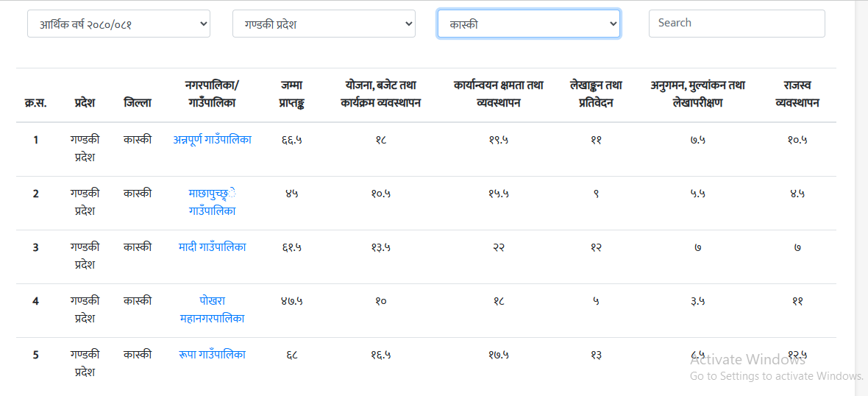This screenshot has height=396, width=868.
Task: Open the पोखरा महानगरपालिका link
Action: (213, 310)
